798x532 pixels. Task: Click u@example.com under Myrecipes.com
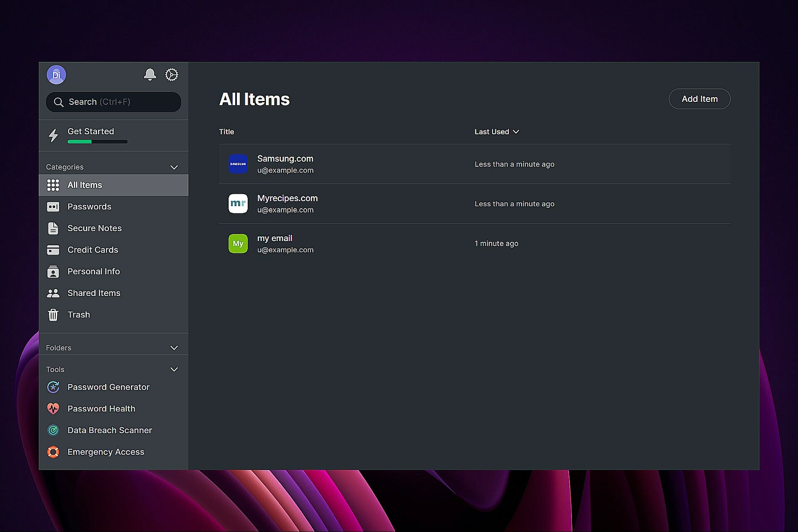(x=285, y=210)
